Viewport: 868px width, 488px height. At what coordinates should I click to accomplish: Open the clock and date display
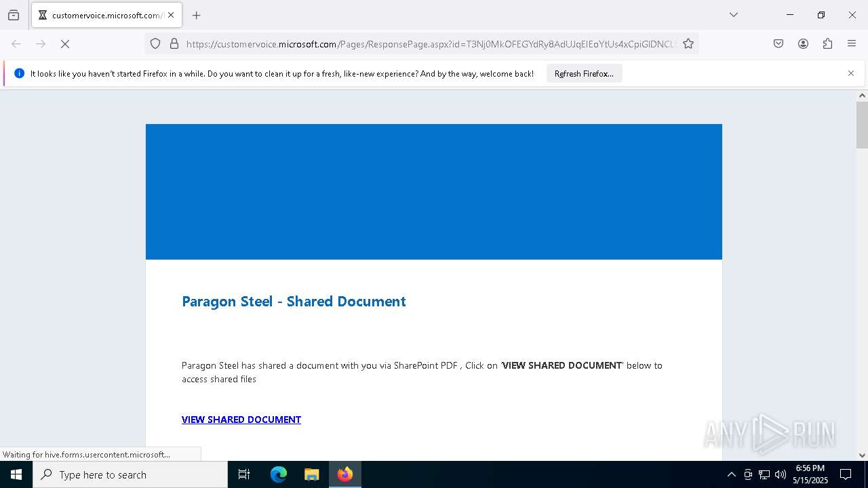click(x=810, y=474)
